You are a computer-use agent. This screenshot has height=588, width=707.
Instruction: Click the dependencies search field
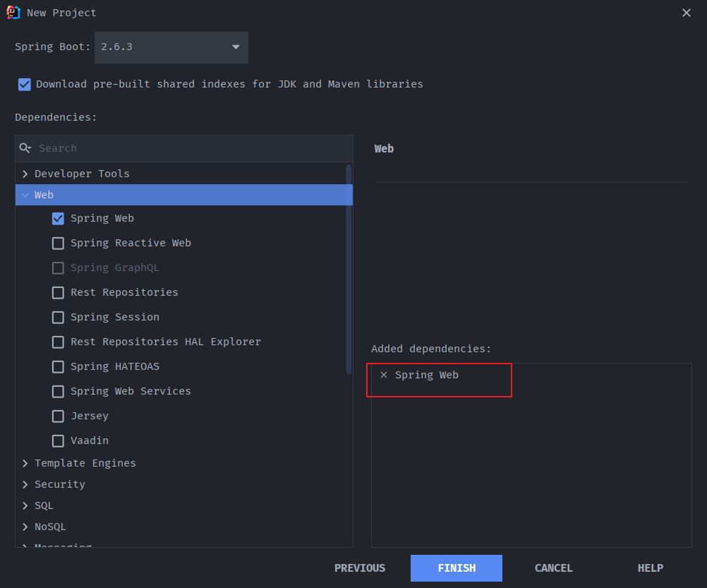(191, 148)
